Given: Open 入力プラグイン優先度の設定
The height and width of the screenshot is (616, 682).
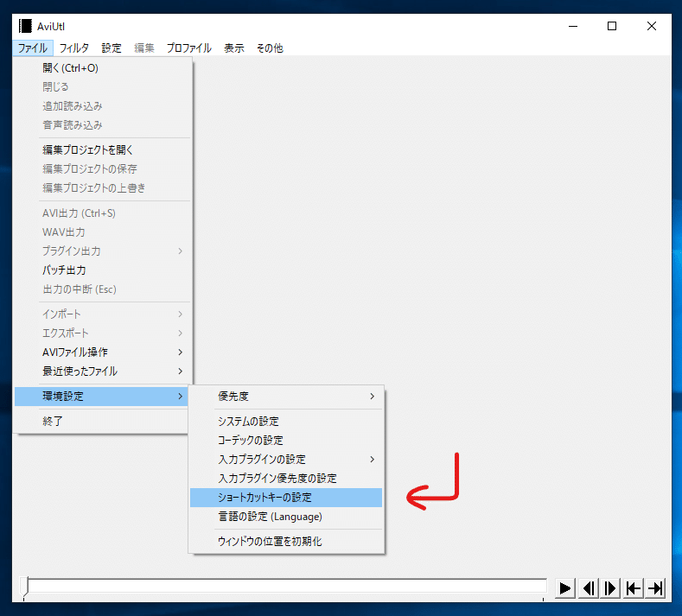Looking at the screenshot, I should click(286, 479).
